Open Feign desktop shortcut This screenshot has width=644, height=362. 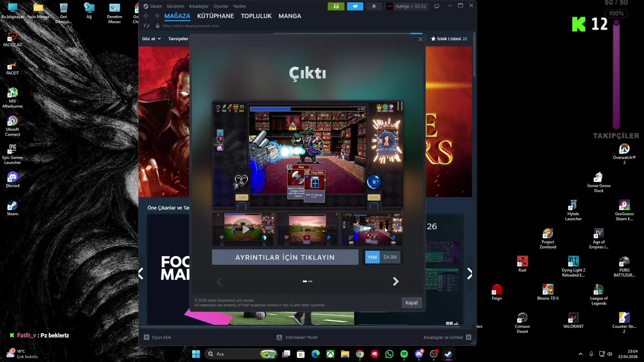tap(497, 293)
